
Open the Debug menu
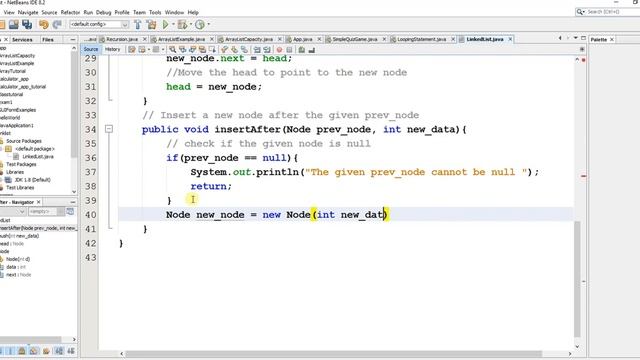click(x=103, y=13)
